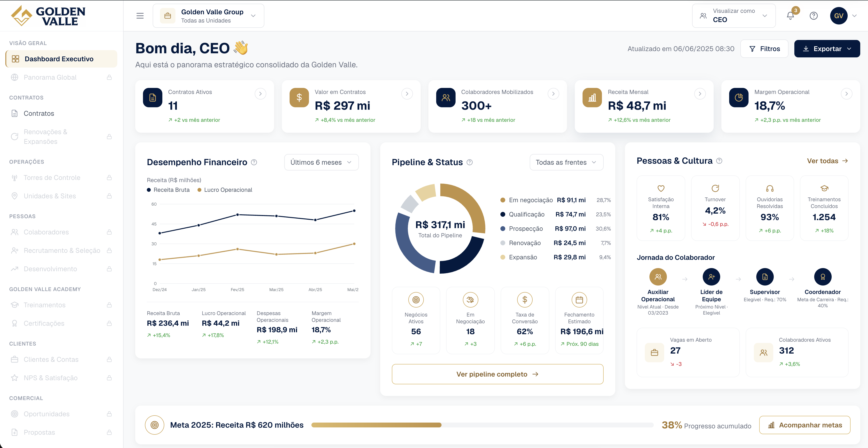This screenshot has width=868, height=448.
Task: Click the GV user avatar
Action: pyautogui.click(x=839, y=16)
